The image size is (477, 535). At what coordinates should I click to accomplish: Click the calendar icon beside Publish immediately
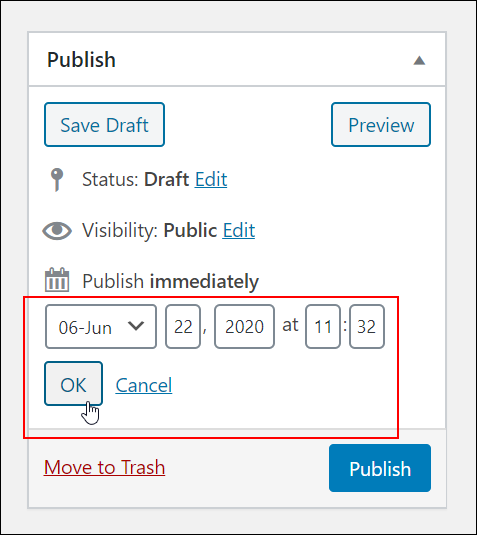pos(57,280)
